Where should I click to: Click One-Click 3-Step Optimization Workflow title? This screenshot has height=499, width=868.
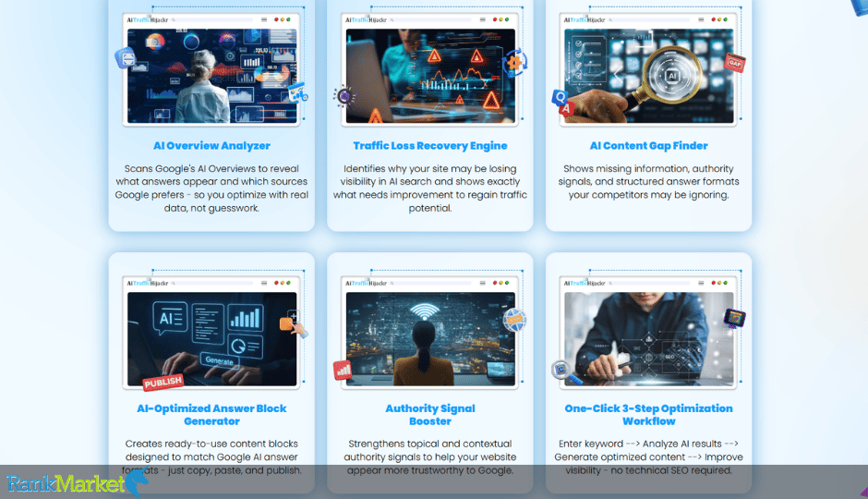click(648, 415)
